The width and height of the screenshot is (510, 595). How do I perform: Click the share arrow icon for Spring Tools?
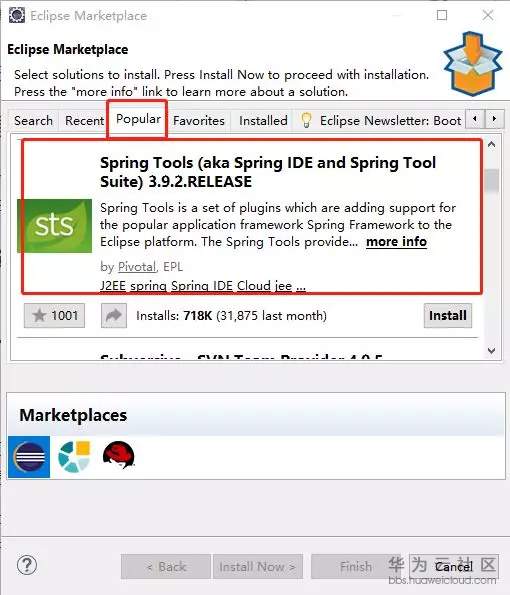point(114,315)
